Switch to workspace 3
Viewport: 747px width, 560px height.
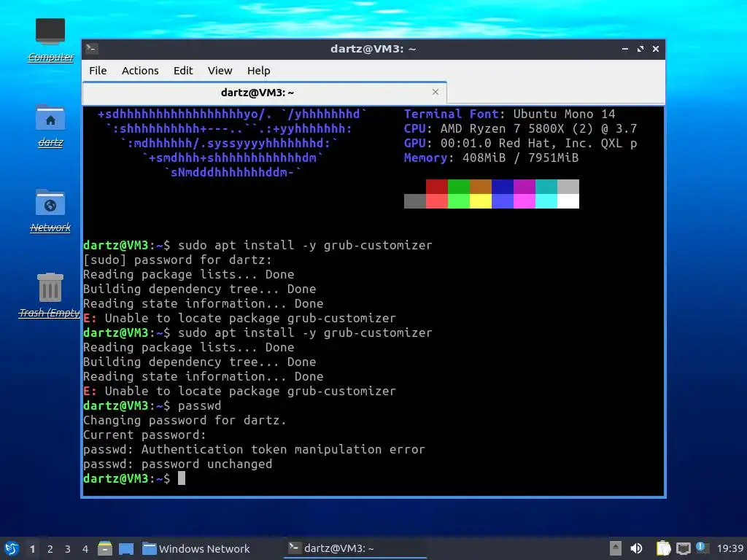pos(68,549)
